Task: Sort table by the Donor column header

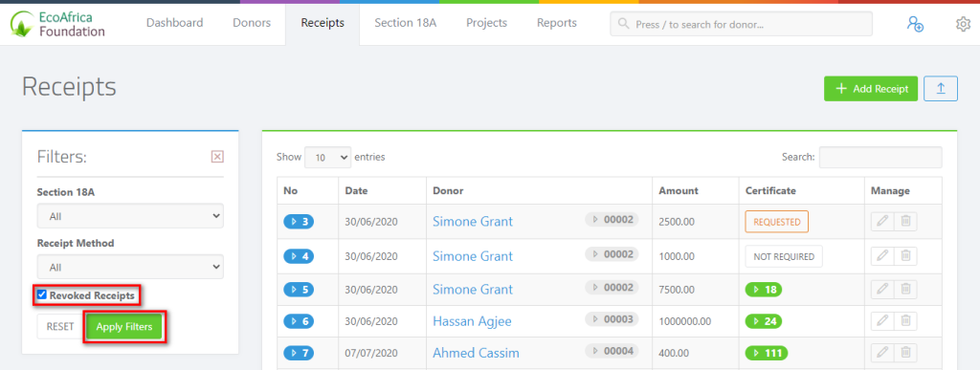Action: (x=539, y=191)
